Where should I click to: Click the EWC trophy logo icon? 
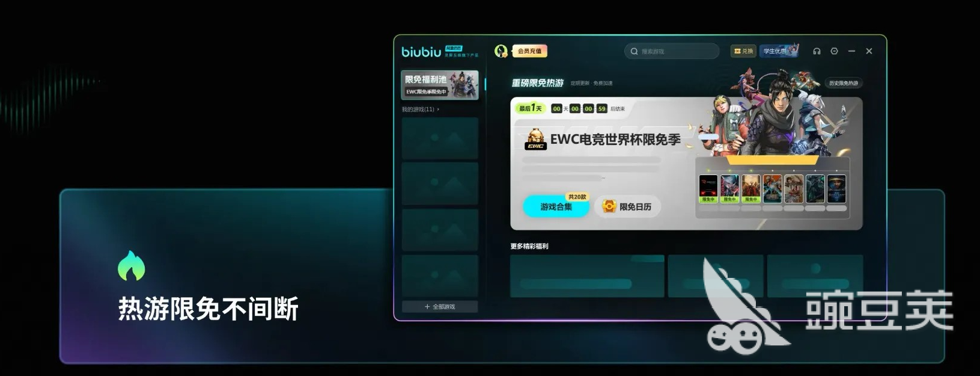[535, 139]
